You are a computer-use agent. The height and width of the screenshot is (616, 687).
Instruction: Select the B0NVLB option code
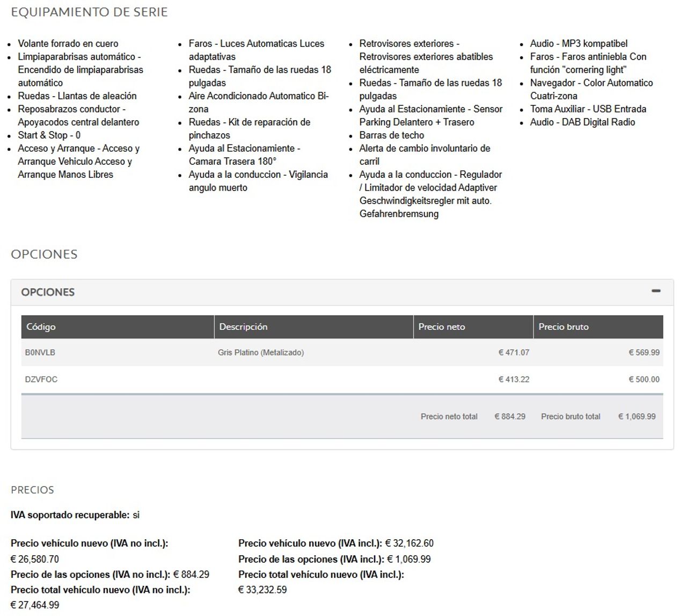[x=40, y=353]
